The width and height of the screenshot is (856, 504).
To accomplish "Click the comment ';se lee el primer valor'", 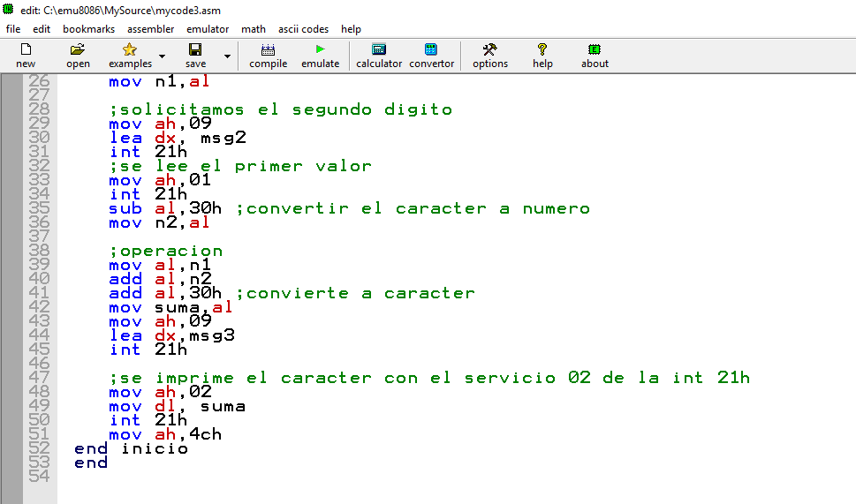I will [240, 166].
